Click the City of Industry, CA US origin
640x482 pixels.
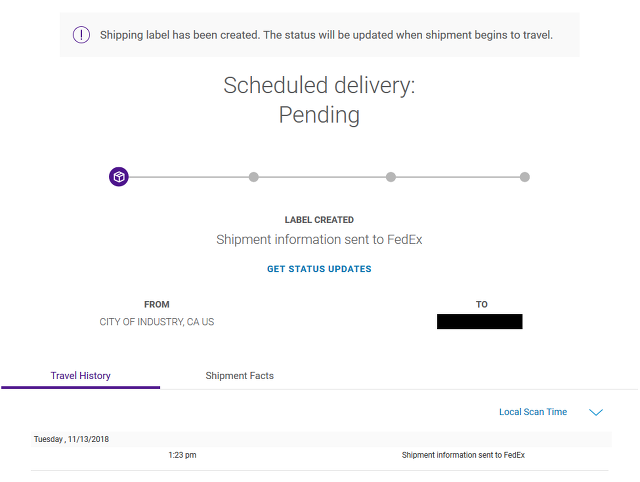tap(157, 322)
